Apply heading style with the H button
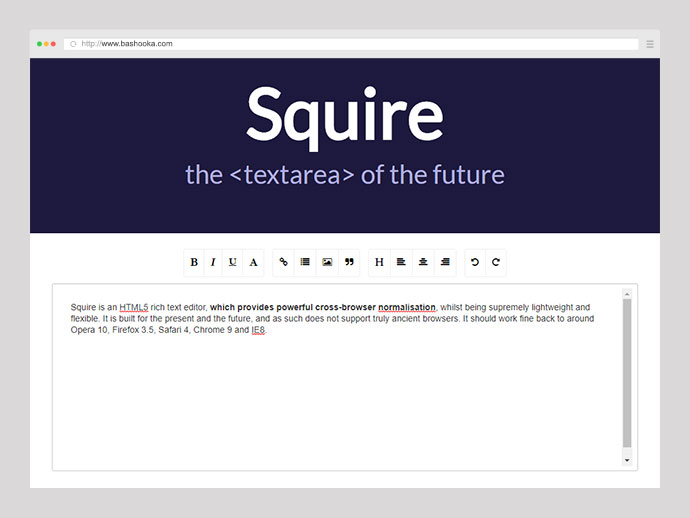690x518 pixels. coord(379,262)
